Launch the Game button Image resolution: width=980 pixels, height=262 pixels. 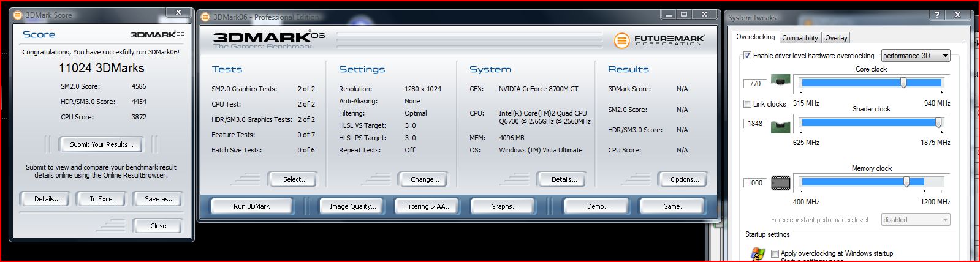tap(674, 206)
